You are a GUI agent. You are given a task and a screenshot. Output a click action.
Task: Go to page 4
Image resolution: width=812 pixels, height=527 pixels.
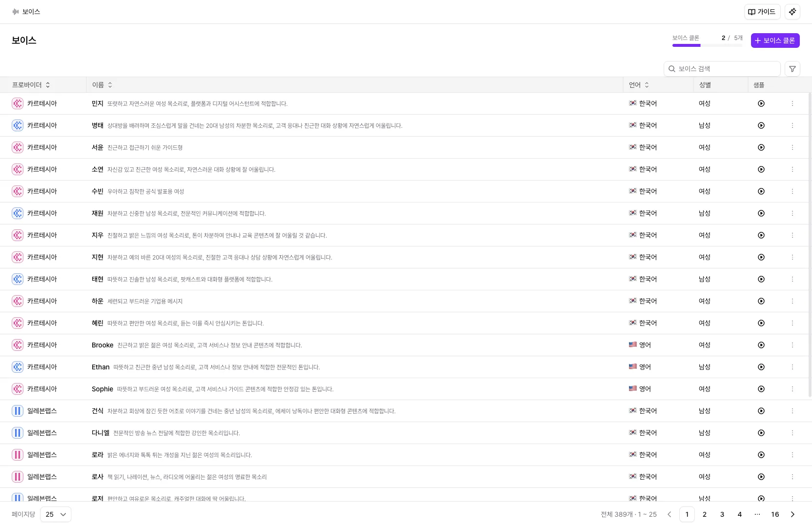click(740, 514)
